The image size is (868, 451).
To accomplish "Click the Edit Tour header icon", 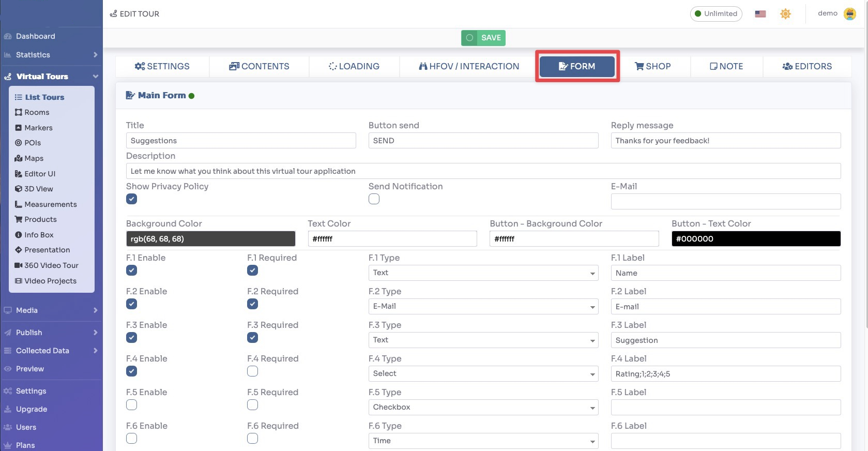I will coord(114,14).
